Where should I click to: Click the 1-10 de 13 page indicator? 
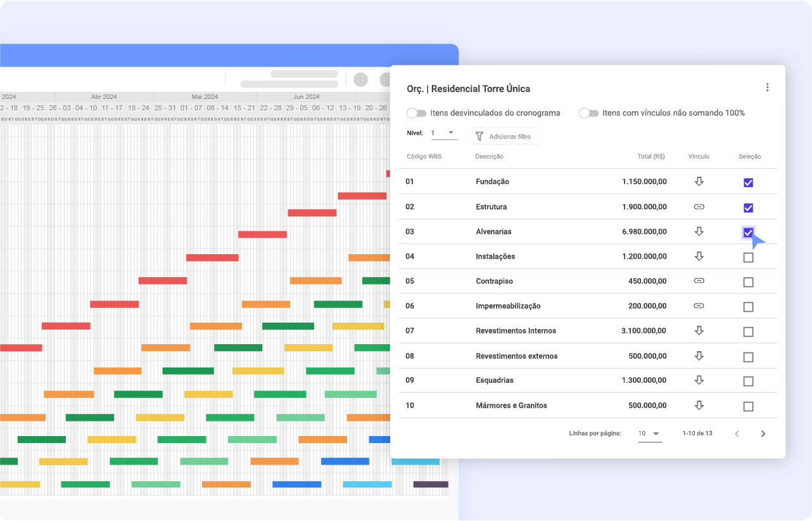pos(697,434)
